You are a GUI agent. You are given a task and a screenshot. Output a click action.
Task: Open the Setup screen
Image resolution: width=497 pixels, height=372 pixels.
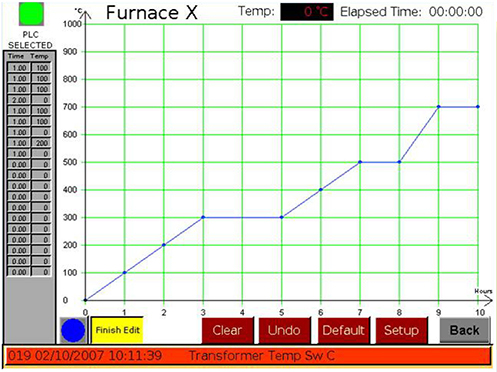pos(401,330)
